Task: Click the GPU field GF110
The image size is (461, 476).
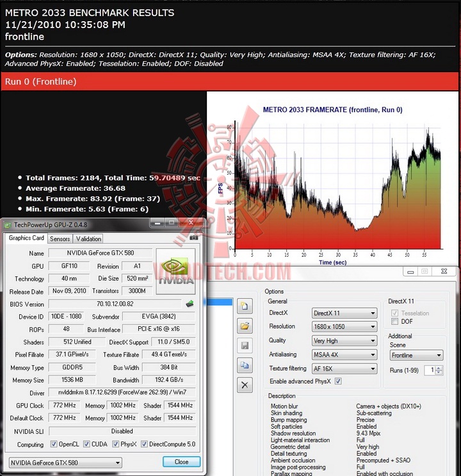Action: coord(69,266)
